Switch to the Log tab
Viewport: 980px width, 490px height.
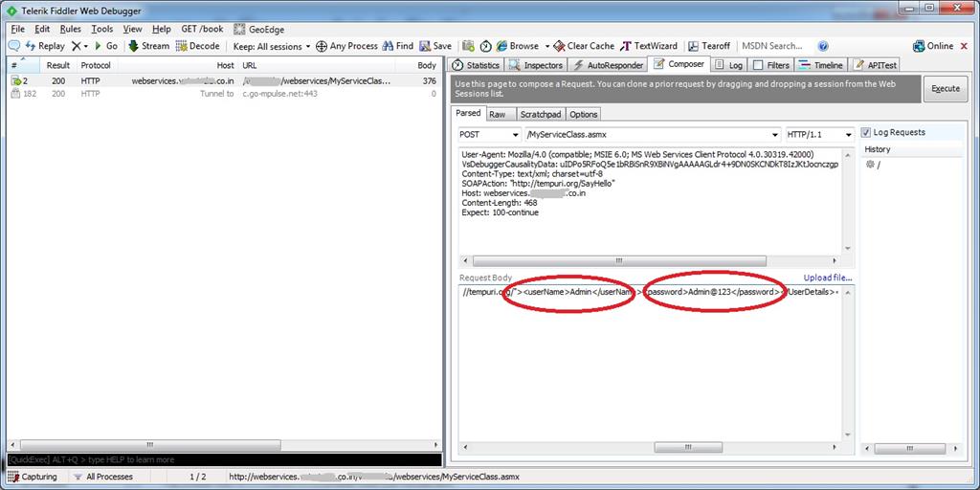(x=728, y=65)
